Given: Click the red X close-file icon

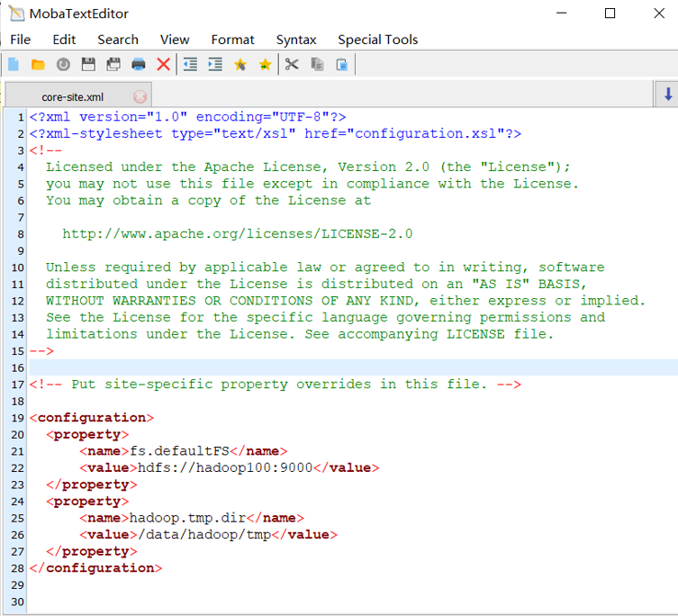Looking at the screenshot, I should tap(164, 65).
